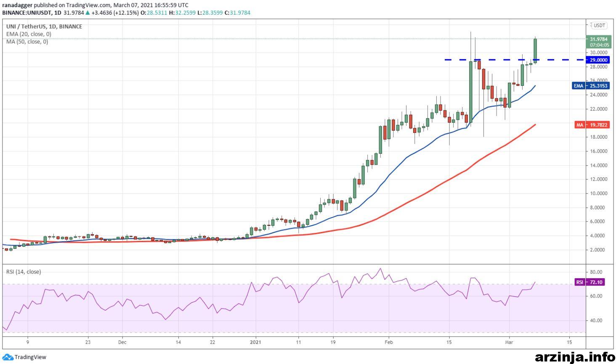
Task: Click the MA (50, close, 0) indicator legend
Action: coord(27,42)
